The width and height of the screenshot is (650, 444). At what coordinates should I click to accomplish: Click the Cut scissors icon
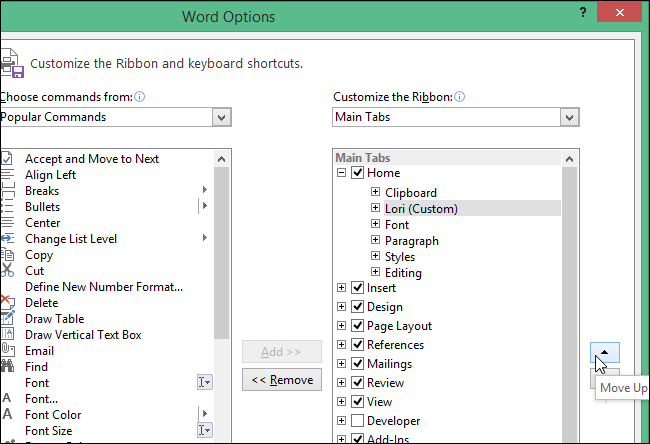(6, 271)
